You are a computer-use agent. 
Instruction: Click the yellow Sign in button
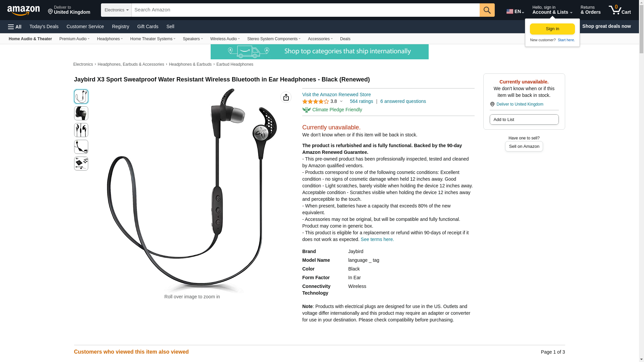(552, 29)
